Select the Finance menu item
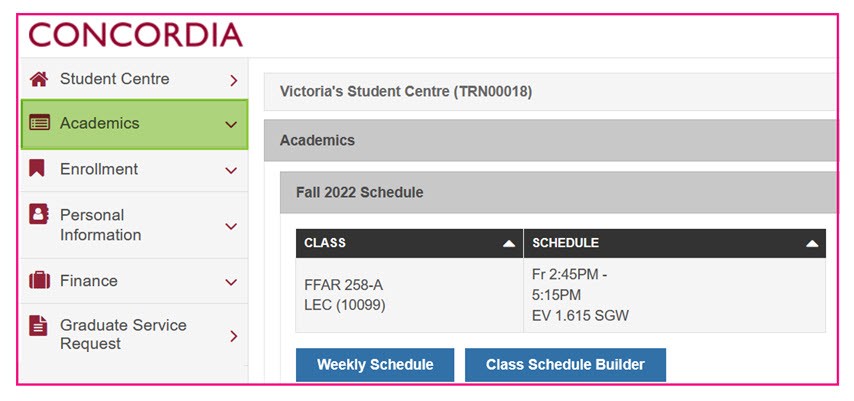The width and height of the screenshot is (854, 401). click(x=135, y=281)
